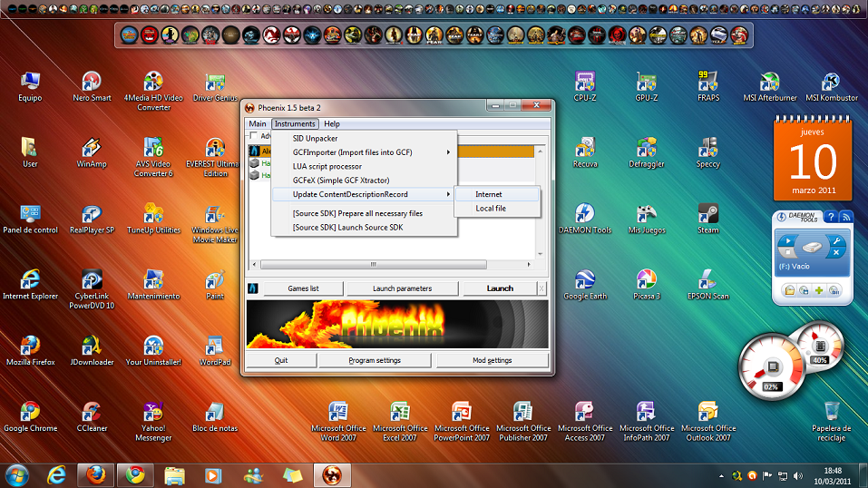Open MSI Afterburner desktop icon
Viewport: 868px width, 488px height.
tap(770, 87)
